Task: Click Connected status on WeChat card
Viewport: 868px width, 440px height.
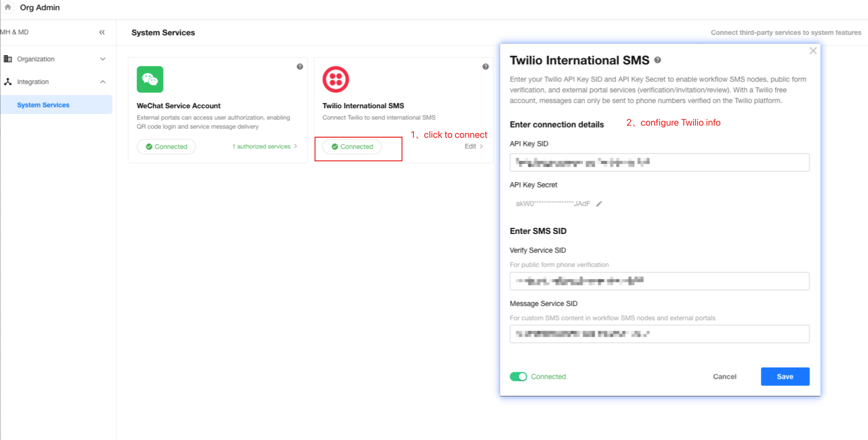Action: tap(166, 147)
